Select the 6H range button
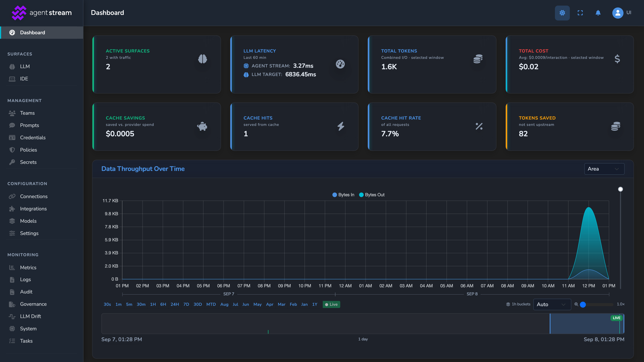Viewport: 644px width, 362px height. (163, 304)
